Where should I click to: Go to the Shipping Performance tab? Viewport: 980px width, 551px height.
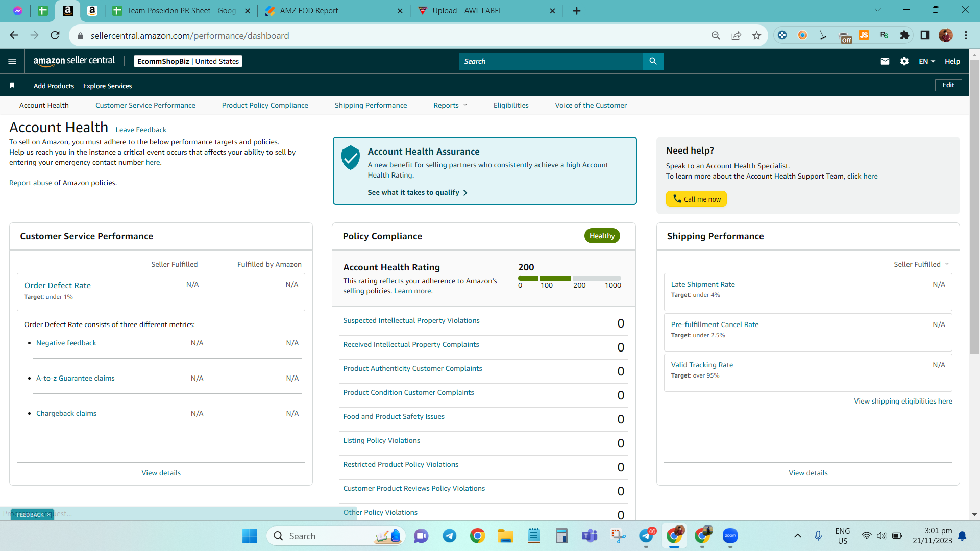371,105
